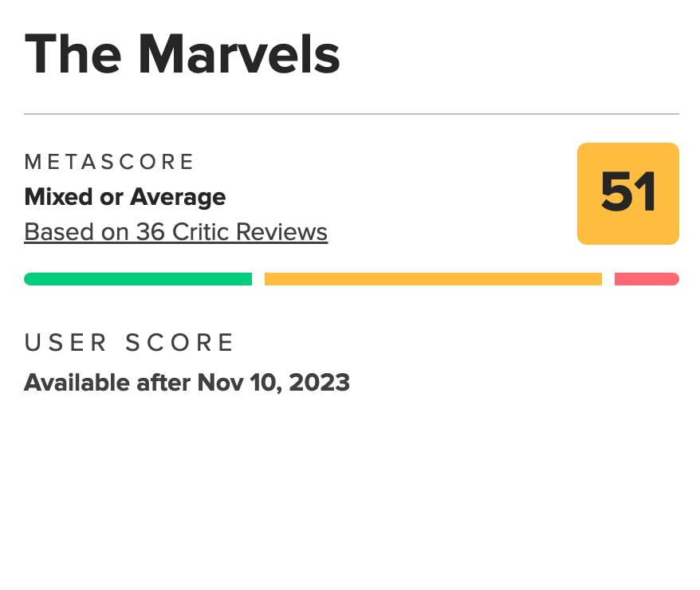Screen dimensions: 700x590
Task: Click the yellow segment of the score bar
Action: (x=433, y=278)
